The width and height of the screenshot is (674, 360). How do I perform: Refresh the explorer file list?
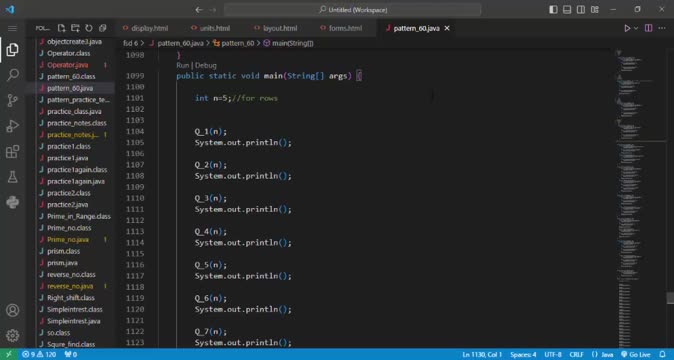(x=89, y=28)
